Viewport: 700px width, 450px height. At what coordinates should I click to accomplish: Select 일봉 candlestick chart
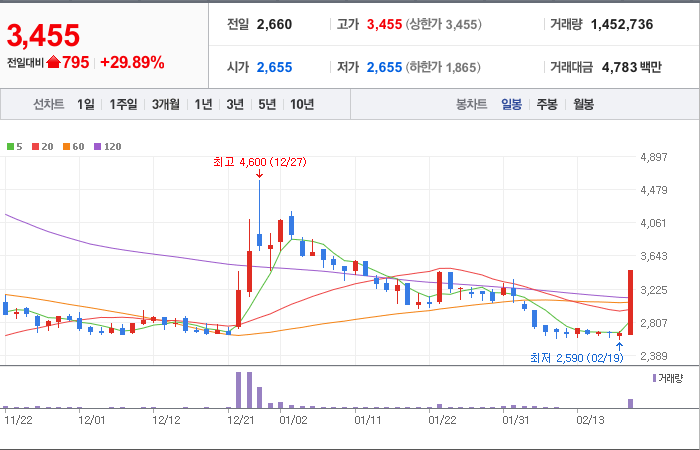(x=511, y=104)
